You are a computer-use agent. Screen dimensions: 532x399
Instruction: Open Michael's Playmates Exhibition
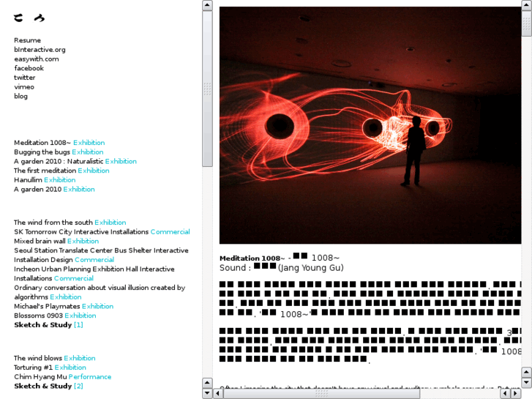tap(64, 306)
